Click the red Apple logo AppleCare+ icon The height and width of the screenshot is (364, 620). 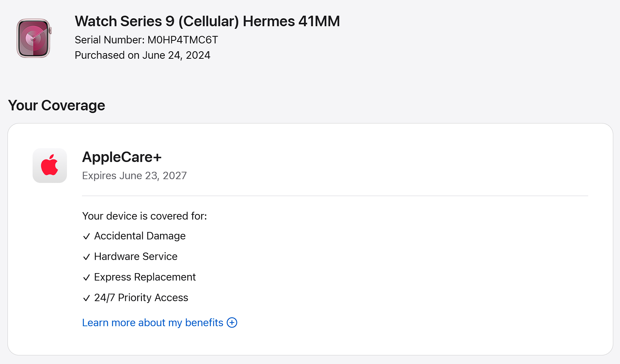pos(50,165)
